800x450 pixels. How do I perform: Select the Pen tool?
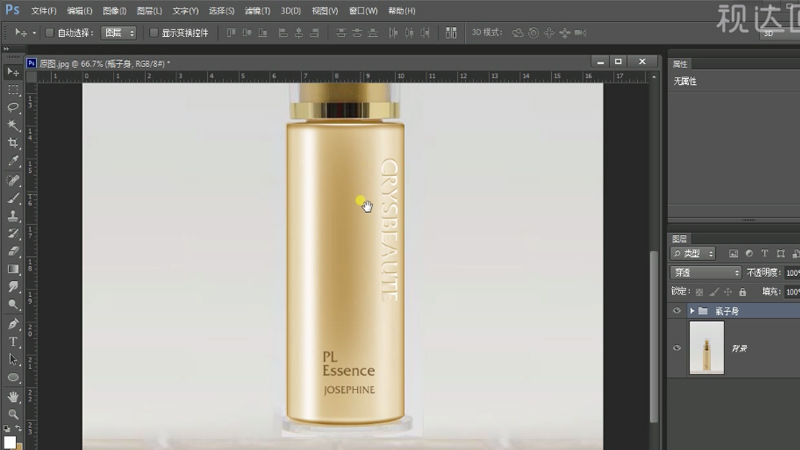tap(13, 324)
